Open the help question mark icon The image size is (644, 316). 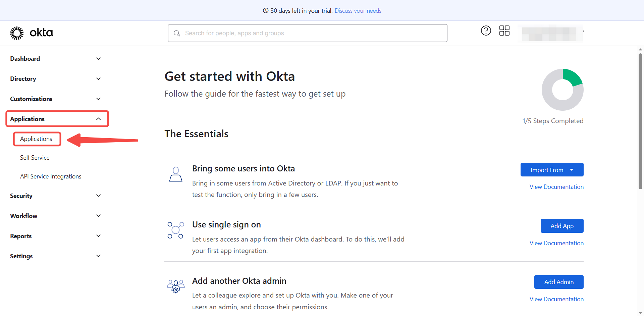coord(486,31)
